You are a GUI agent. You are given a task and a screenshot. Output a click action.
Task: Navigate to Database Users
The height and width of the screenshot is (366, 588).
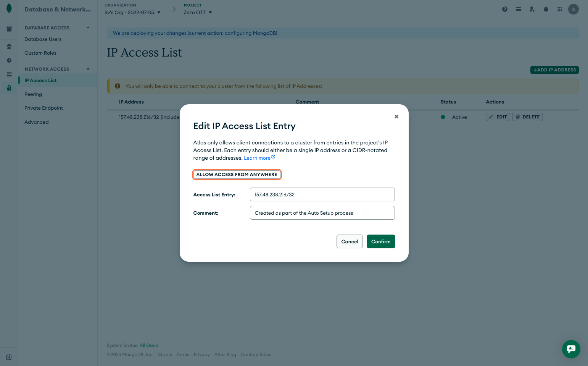click(43, 39)
